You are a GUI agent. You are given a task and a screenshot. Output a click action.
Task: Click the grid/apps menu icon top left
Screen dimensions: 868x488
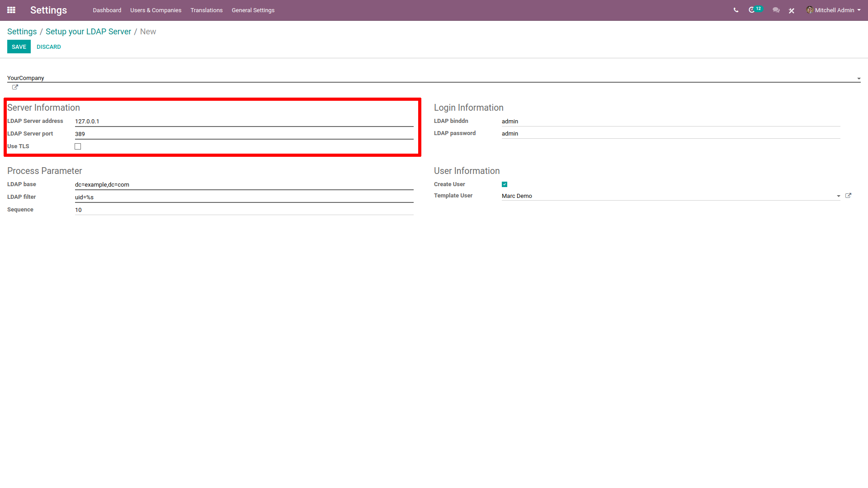click(11, 10)
